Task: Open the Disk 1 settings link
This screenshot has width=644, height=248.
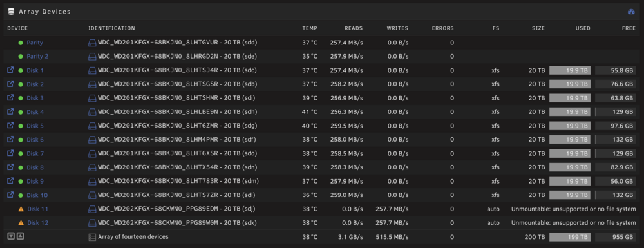Action: point(35,70)
